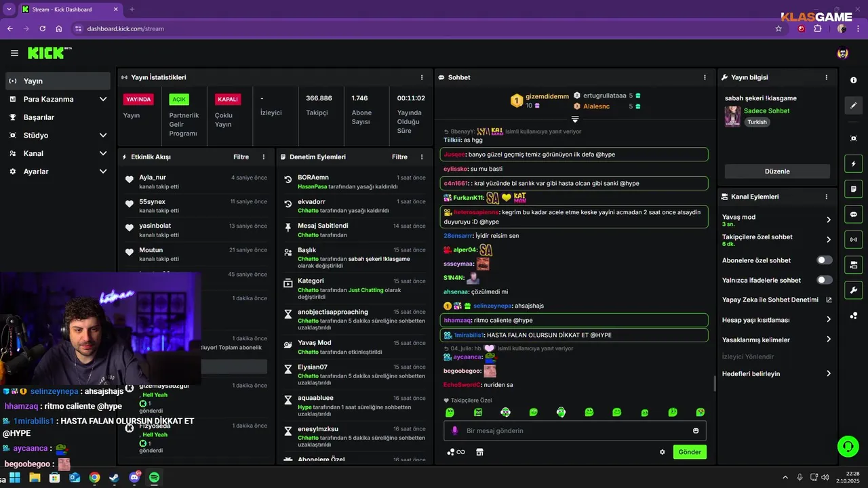The width and height of the screenshot is (868, 488).
Task: Open Yapay Zeka ile Sohbet Denetimi external link
Action: [829, 300]
